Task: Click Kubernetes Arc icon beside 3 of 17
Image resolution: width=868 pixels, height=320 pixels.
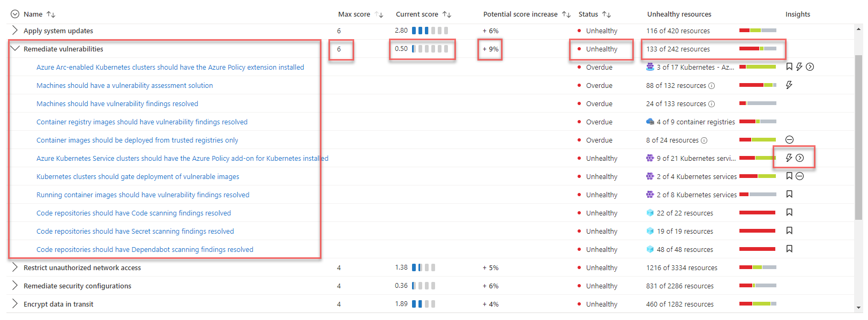Action: pyautogui.click(x=650, y=67)
